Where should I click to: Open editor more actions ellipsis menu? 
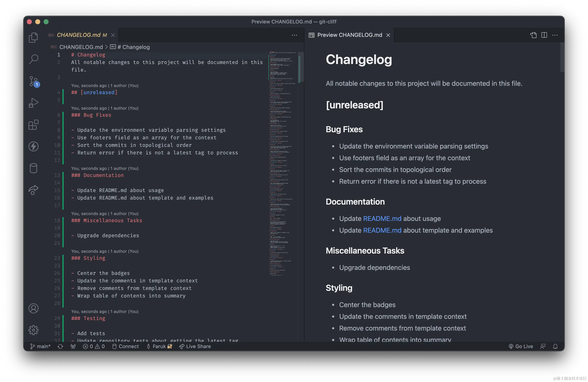point(294,35)
